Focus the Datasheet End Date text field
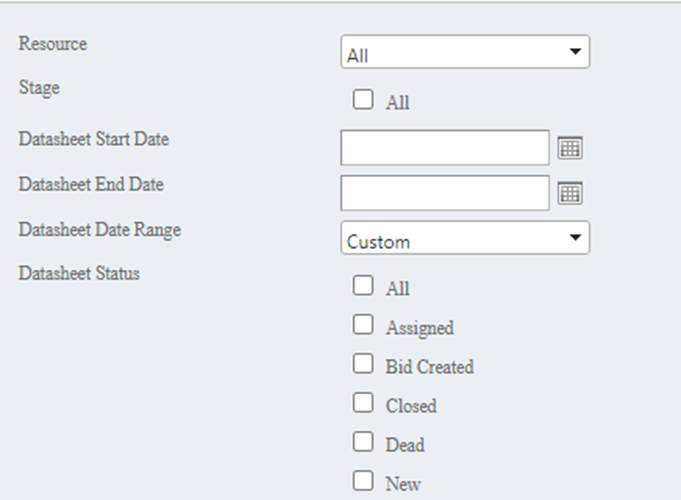681x500 pixels. 445,193
